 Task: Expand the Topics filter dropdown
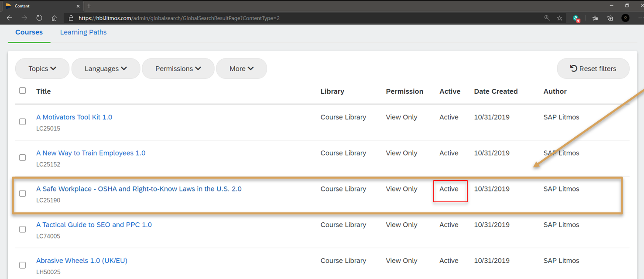click(42, 68)
